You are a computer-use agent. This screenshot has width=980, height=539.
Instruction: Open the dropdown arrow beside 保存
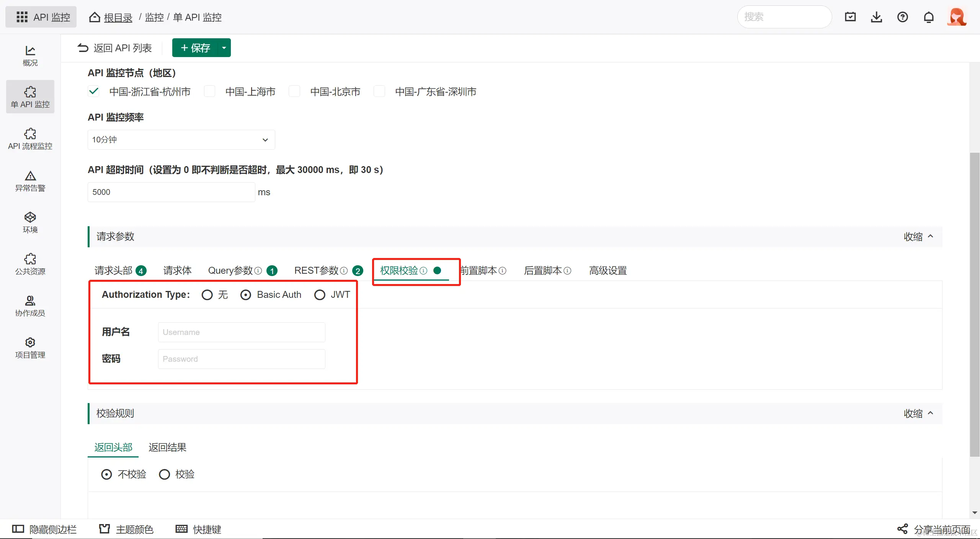pyautogui.click(x=224, y=48)
